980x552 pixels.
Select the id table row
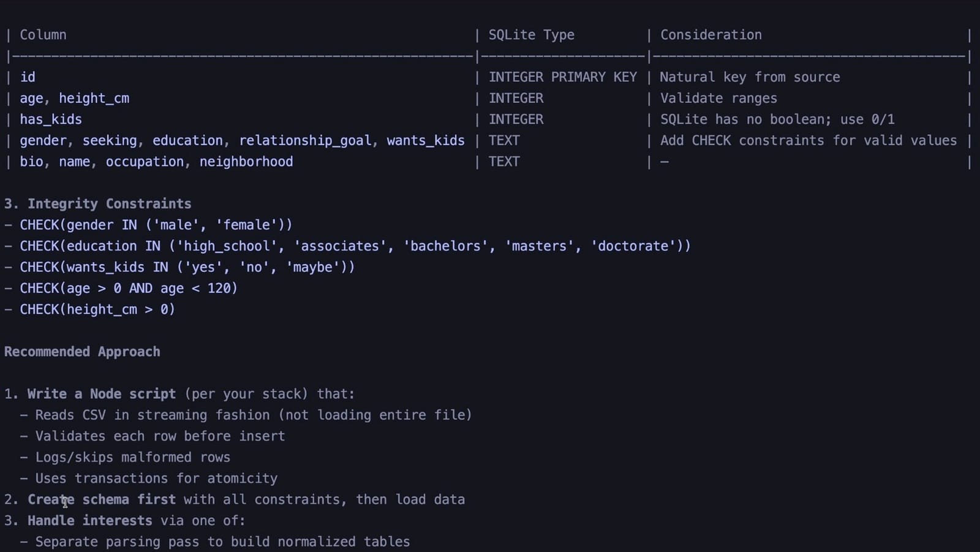coord(28,77)
